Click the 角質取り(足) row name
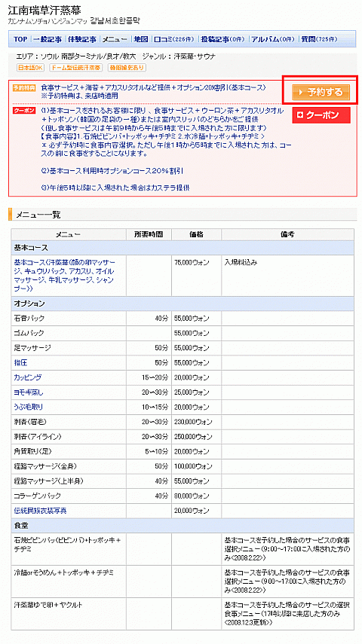This screenshot has width=362, height=644. pos(33,451)
